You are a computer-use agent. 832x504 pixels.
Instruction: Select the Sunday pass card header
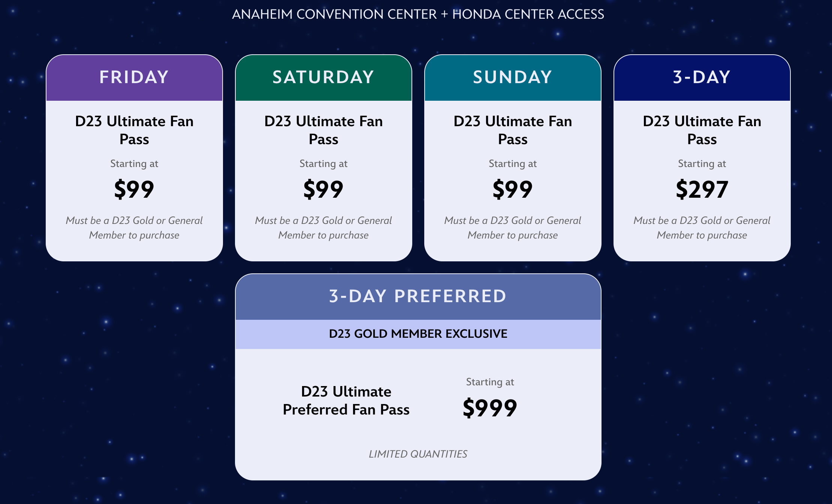coord(513,78)
